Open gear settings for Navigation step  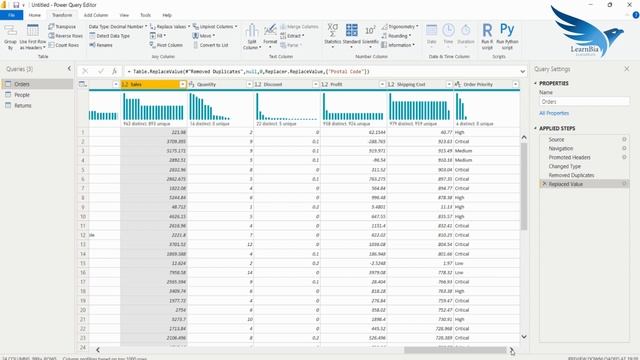click(624, 149)
